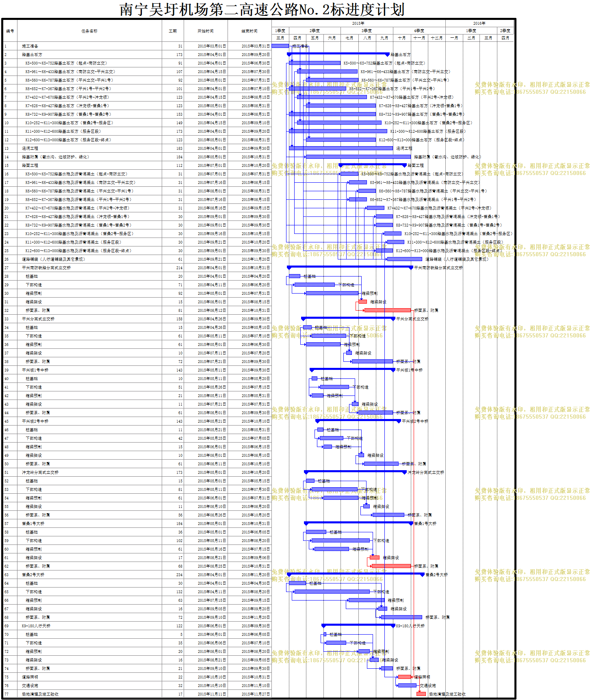Select '茜桑1号大桥' task in row 57
Viewport: 590px width, 700px height.
pos(33,524)
